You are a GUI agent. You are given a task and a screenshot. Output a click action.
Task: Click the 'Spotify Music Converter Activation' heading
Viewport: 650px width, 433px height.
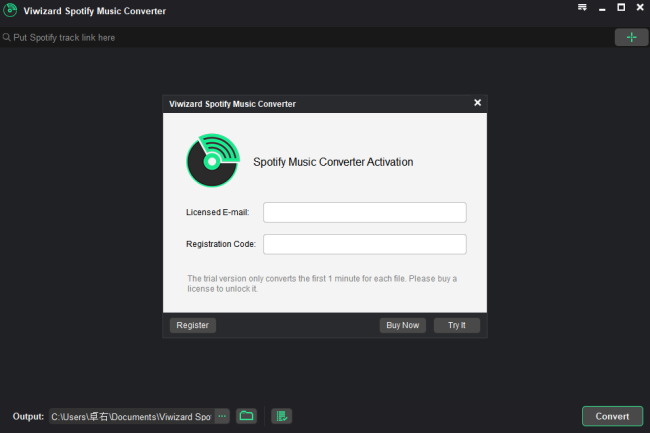pyautogui.click(x=333, y=162)
